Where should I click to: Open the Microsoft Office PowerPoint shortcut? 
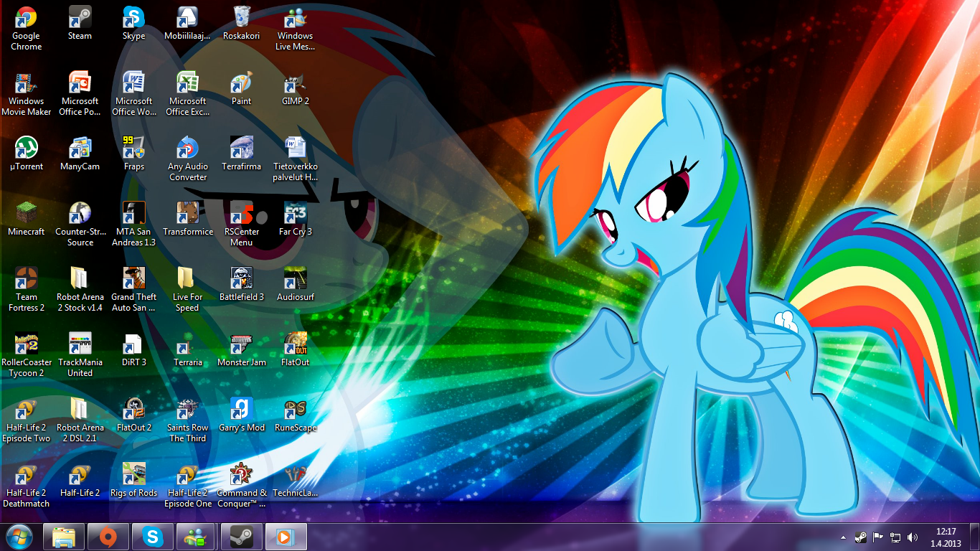tap(80, 94)
